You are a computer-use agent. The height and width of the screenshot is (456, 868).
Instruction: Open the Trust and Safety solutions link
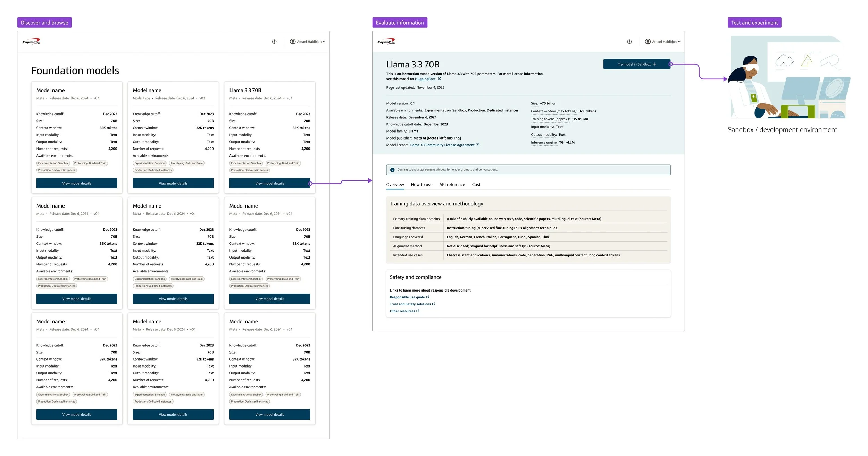(410, 304)
